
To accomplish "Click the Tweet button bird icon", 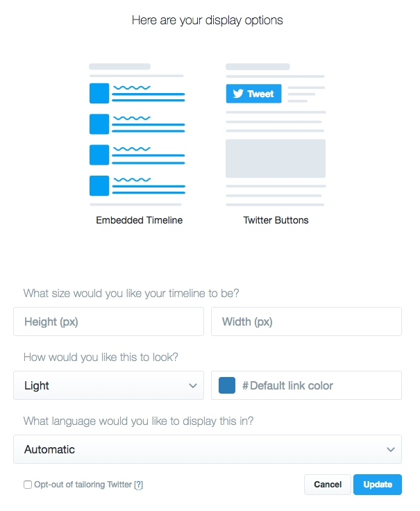I will 238,94.
